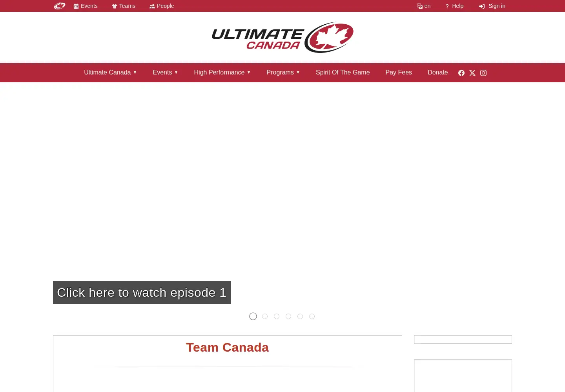The width and height of the screenshot is (565, 392).
Task: Open People in the top bar
Action: click(x=162, y=6)
